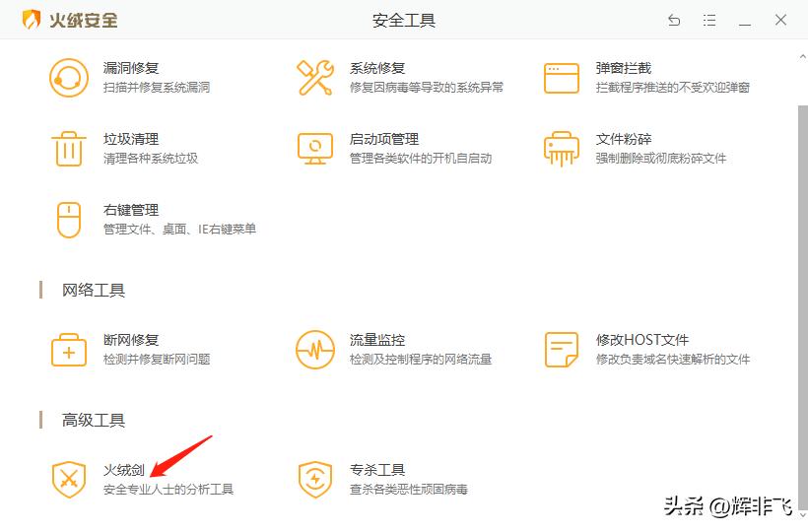The width and height of the screenshot is (808, 532).
Task: Click the 漏洞修复 circular scan icon
Action: [x=69, y=78]
